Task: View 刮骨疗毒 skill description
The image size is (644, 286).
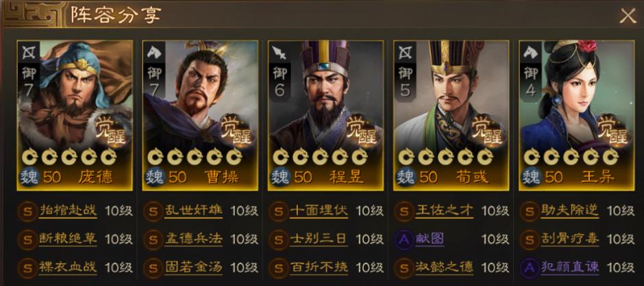Action: click(569, 239)
